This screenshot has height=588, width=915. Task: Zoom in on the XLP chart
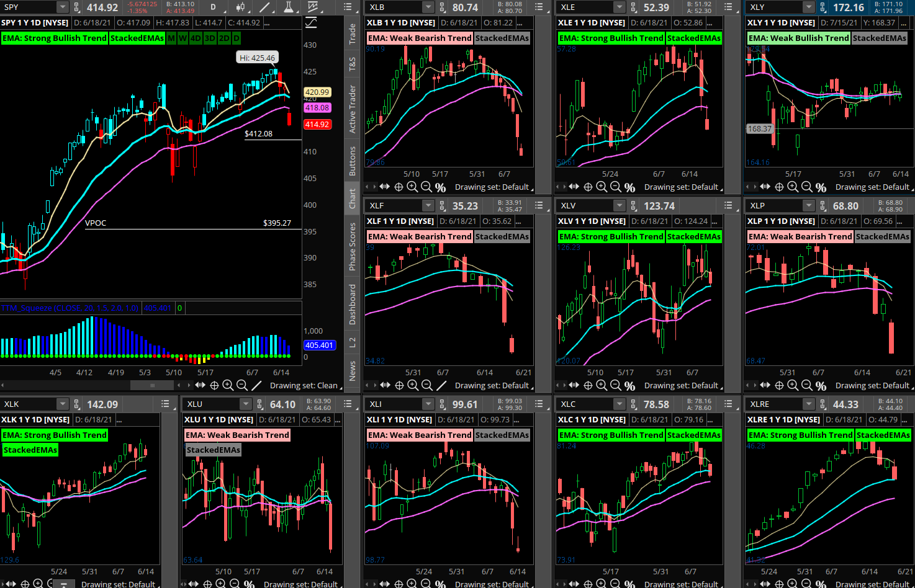[793, 385]
